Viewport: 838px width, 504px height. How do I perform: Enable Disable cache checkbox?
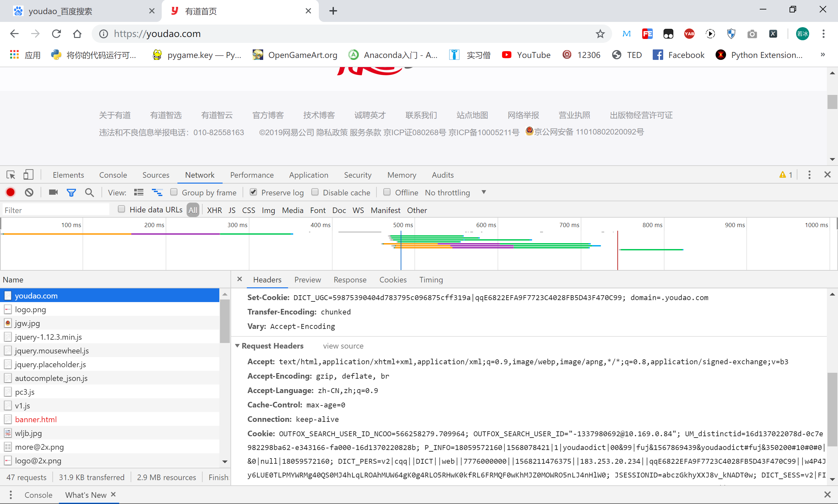tap(315, 192)
